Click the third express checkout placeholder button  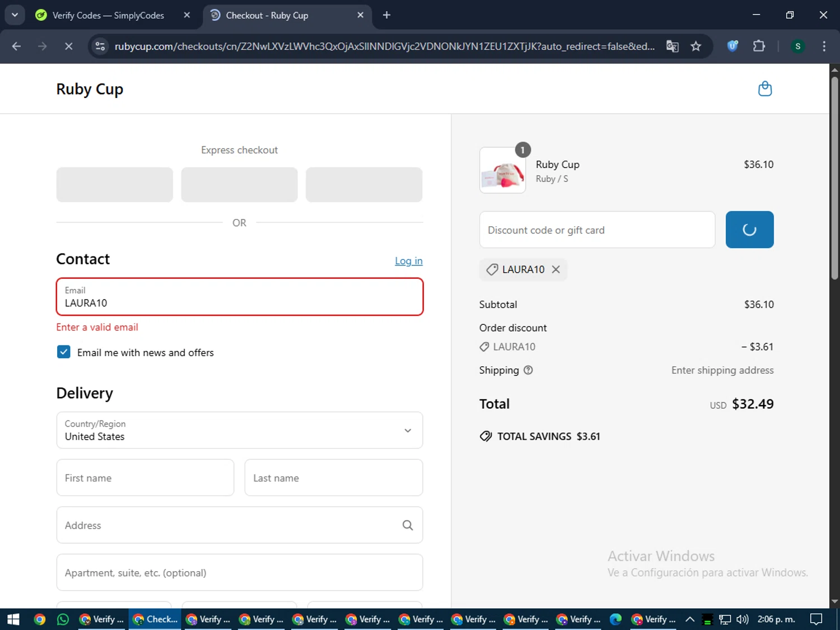pos(364,185)
